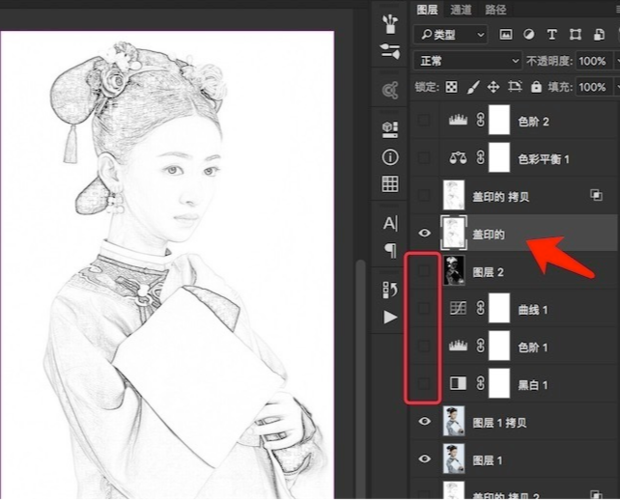
Task: Select the 图层 2 layer thumbnail
Action: (x=454, y=271)
